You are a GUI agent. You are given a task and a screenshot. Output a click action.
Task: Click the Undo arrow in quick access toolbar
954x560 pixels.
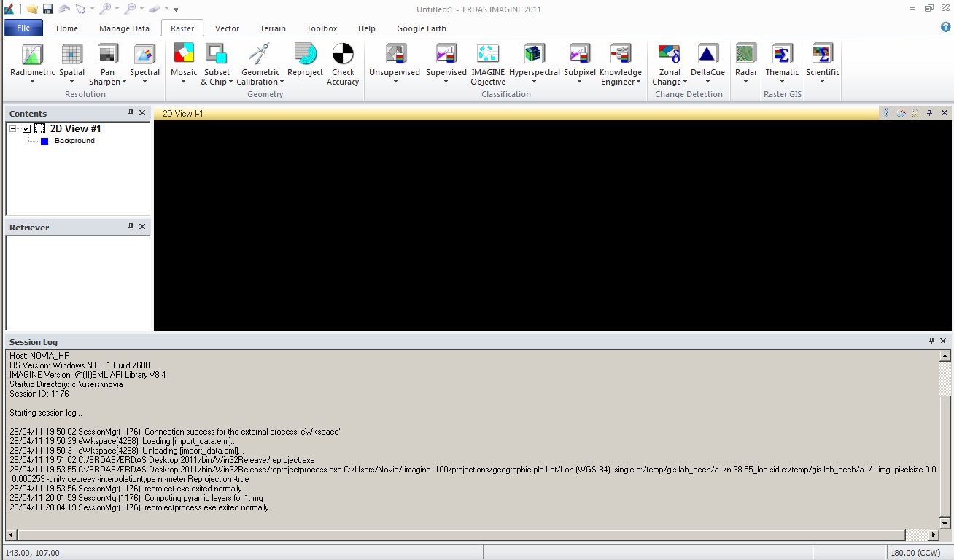tap(63, 9)
